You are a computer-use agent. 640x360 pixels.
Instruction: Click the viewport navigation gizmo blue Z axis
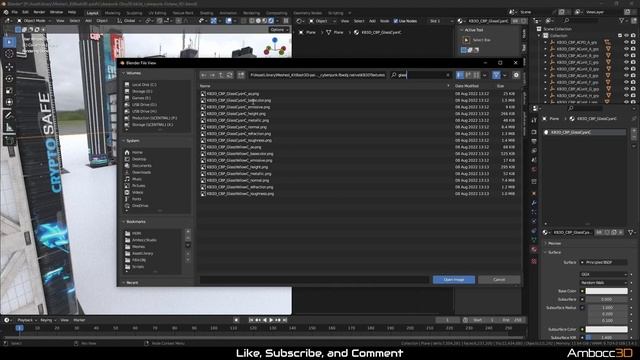coord(275,40)
